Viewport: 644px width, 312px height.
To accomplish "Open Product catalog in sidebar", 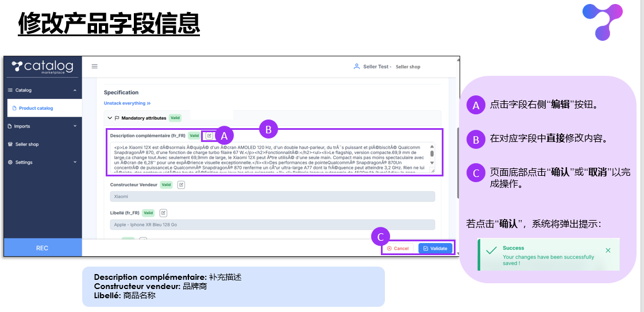I will click(36, 108).
